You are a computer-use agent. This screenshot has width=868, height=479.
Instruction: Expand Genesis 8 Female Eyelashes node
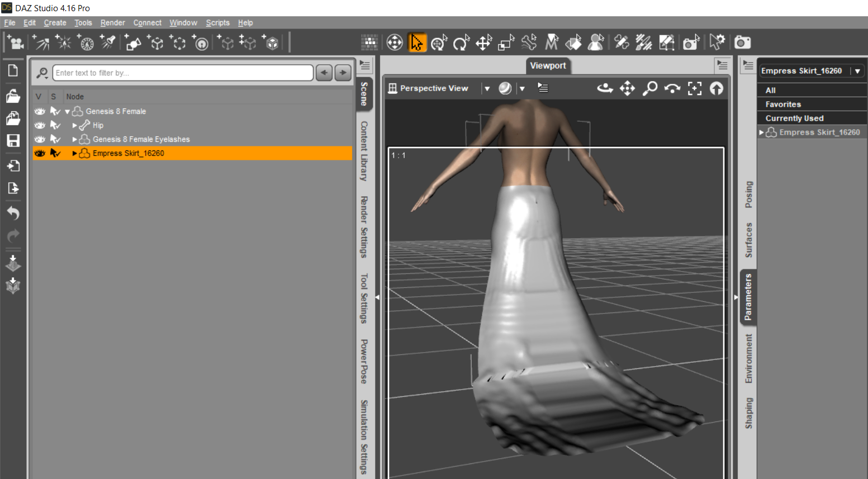[75, 139]
